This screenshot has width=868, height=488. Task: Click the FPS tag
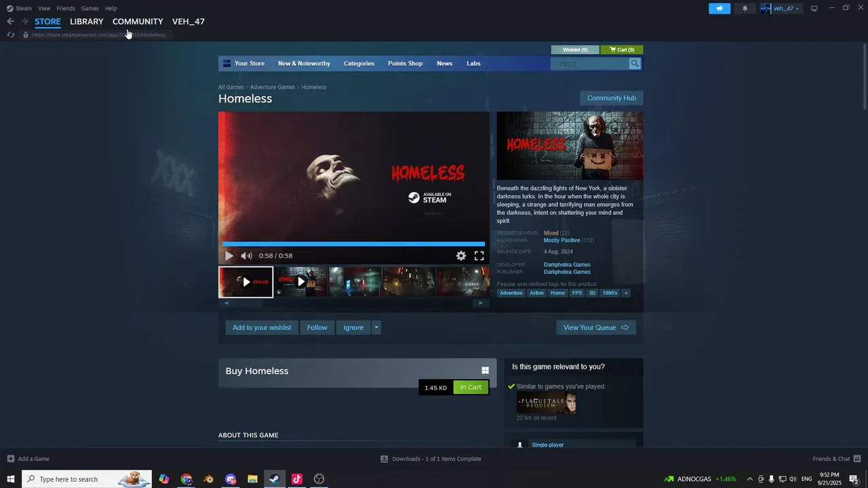577,293
